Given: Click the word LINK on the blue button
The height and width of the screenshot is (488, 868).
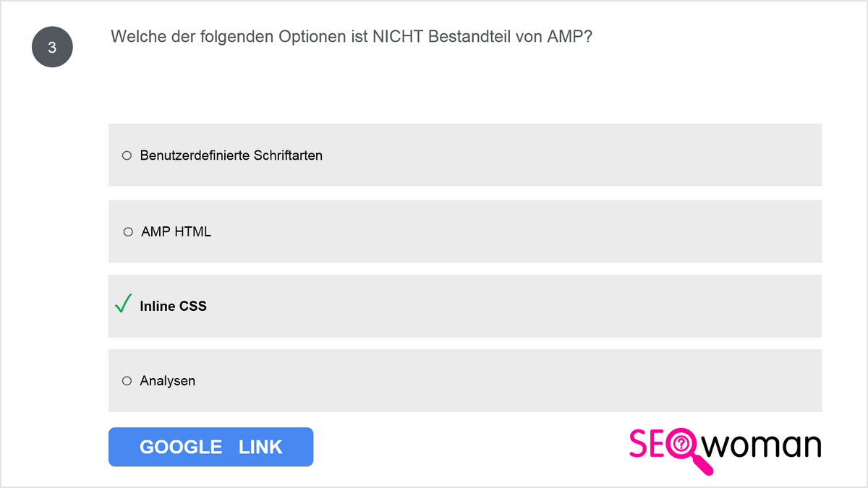Looking at the screenshot, I should click(260, 448).
